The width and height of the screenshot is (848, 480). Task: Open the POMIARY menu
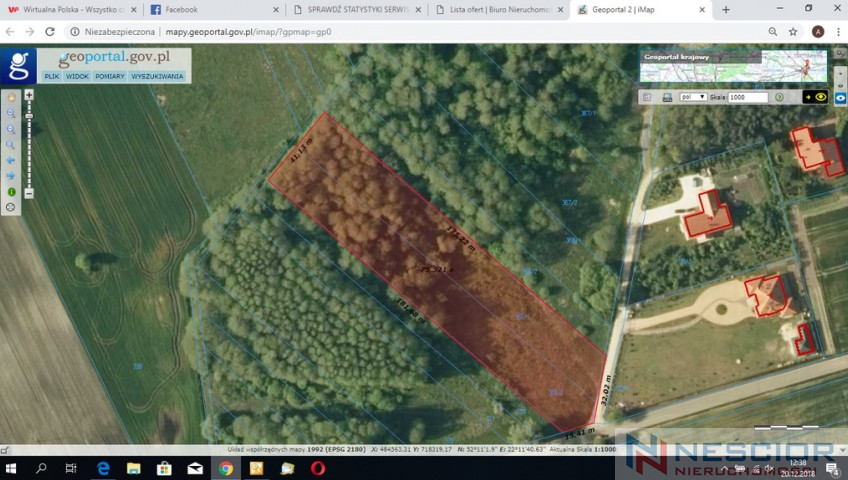(x=110, y=76)
